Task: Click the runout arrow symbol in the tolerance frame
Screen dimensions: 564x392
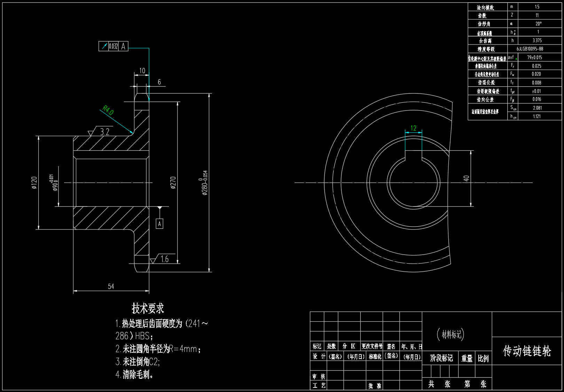Action: tap(104, 46)
